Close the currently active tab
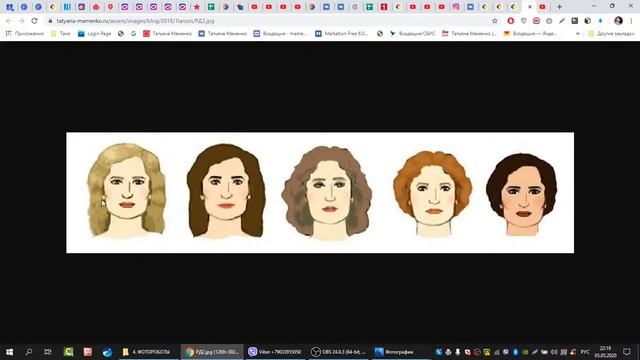 pos(530,7)
